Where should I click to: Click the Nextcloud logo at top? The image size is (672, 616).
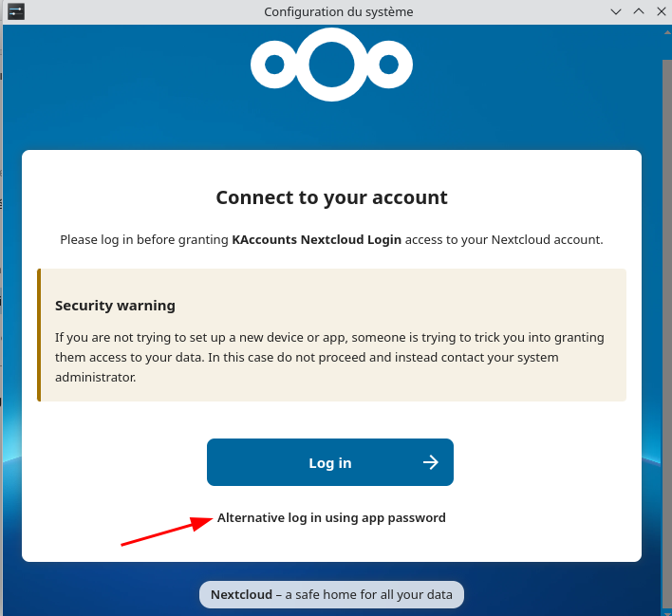pos(331,65)
